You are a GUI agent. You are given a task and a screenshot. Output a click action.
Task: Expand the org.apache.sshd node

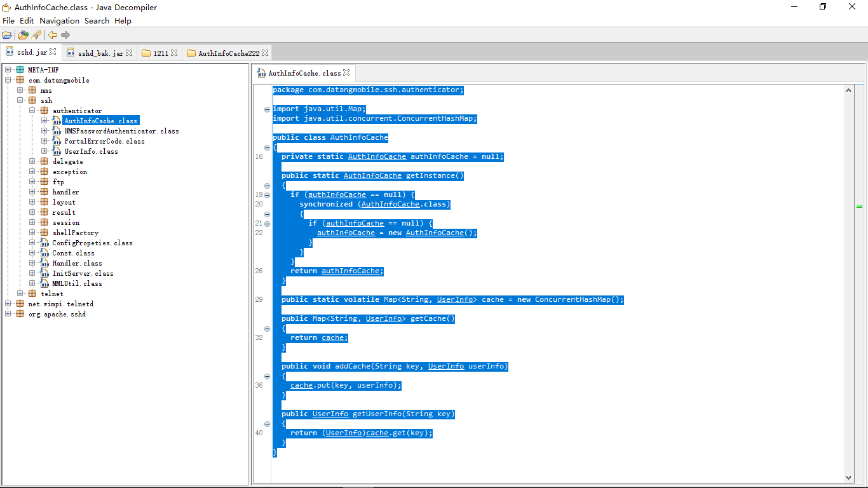coord(8,314)
